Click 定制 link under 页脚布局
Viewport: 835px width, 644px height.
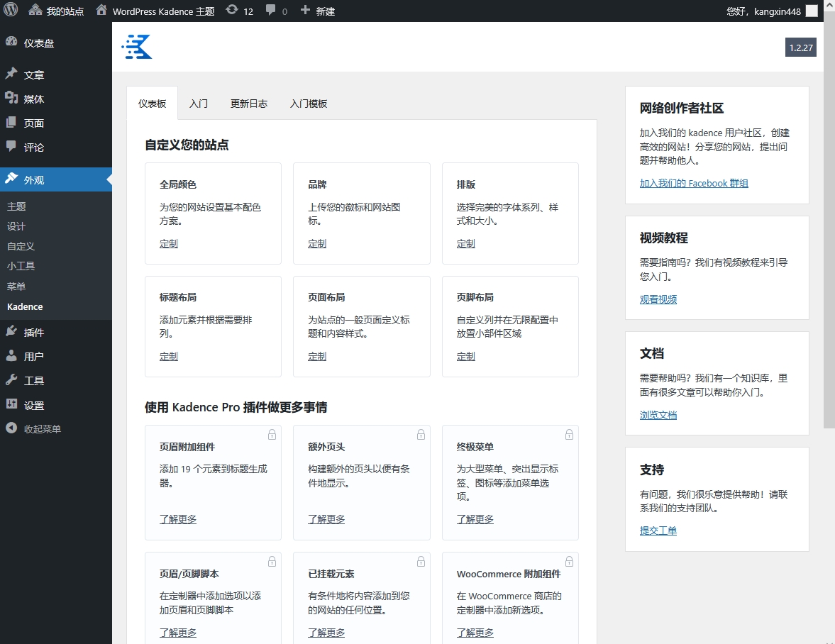[x=465, y=357]
